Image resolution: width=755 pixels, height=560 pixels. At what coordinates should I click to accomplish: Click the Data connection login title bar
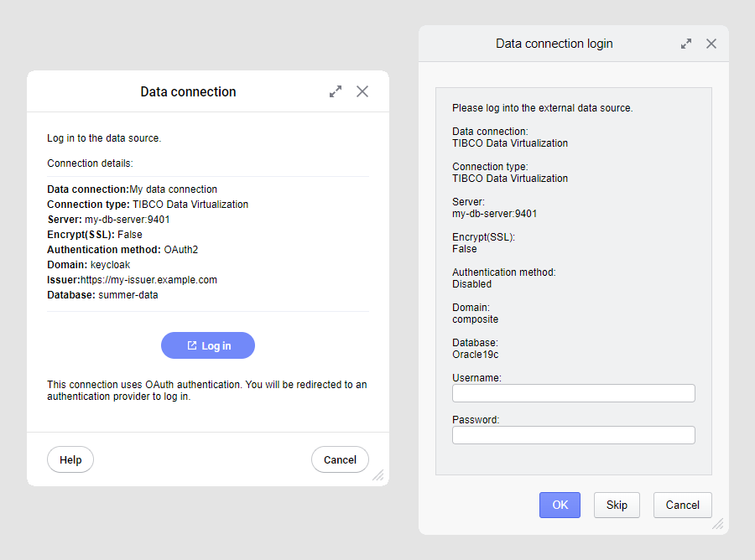554,44
